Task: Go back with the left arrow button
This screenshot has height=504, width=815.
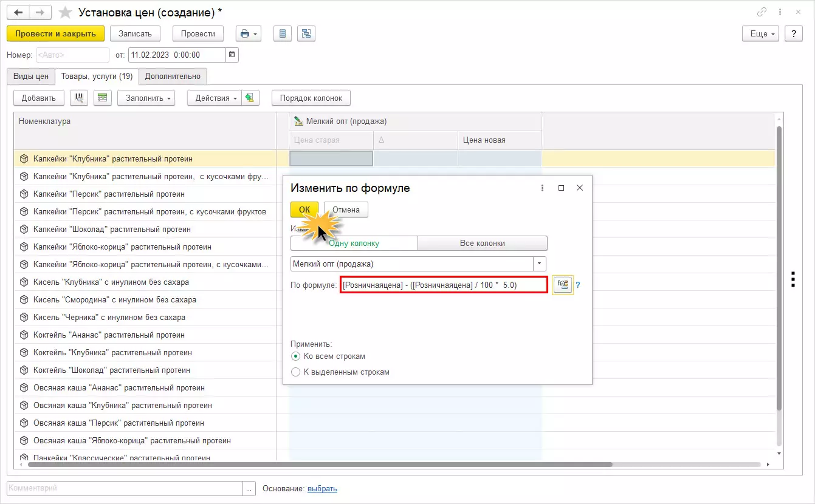Action: [18, 12]
